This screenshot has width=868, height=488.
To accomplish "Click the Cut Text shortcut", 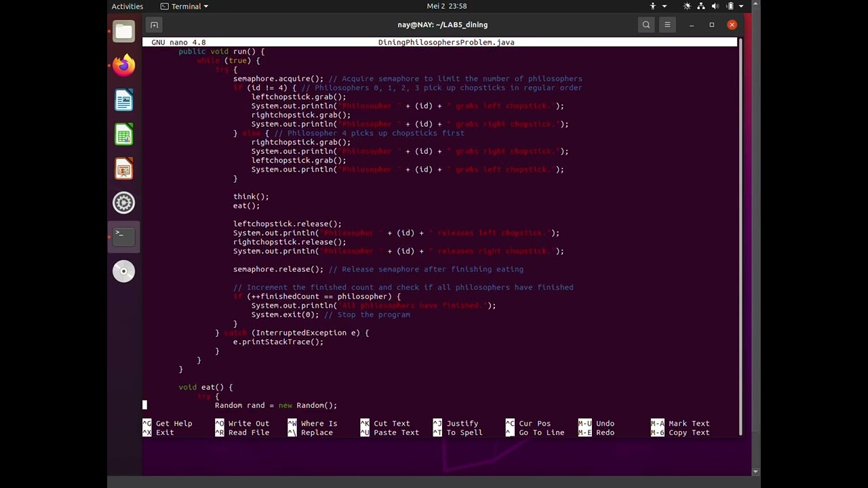I will 385,424.
